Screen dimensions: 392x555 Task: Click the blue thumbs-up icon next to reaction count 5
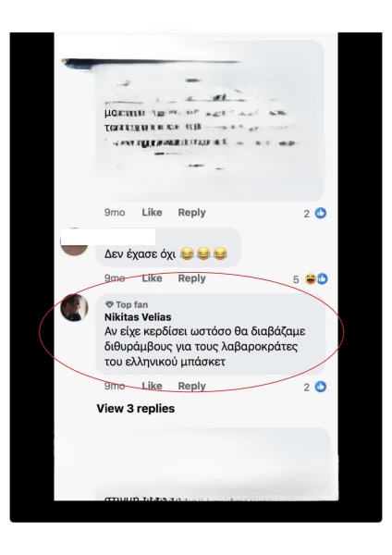point(323,279)
